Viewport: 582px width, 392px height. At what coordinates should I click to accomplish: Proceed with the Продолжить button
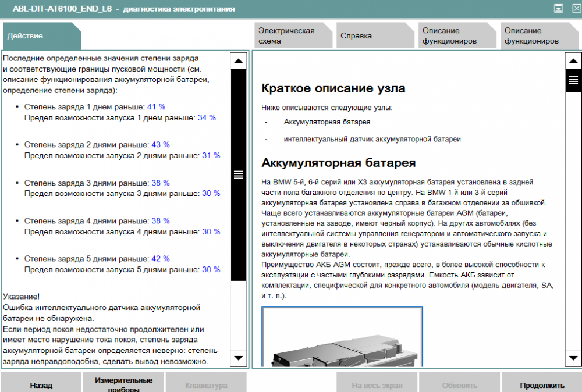pos(542,384)
